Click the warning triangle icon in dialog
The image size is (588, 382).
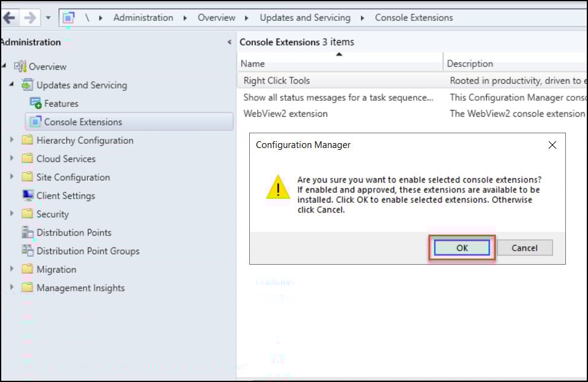click(278, 187)
